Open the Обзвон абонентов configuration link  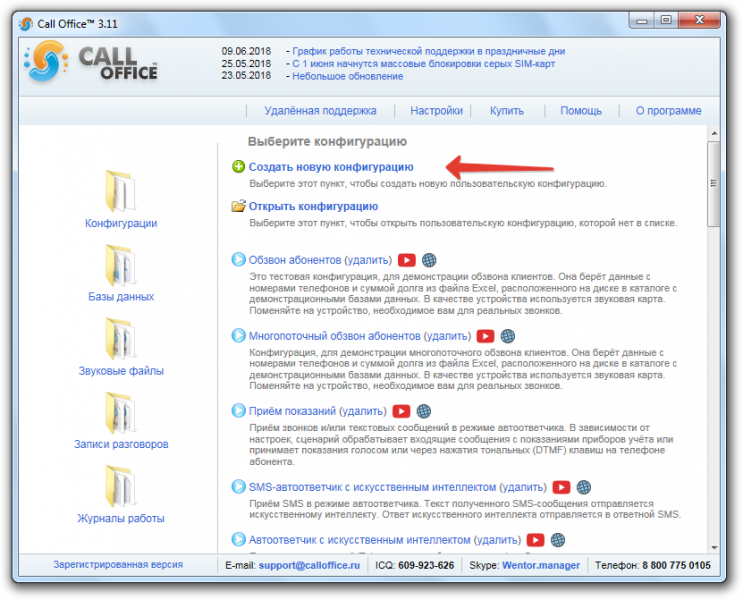pos(294,260)
